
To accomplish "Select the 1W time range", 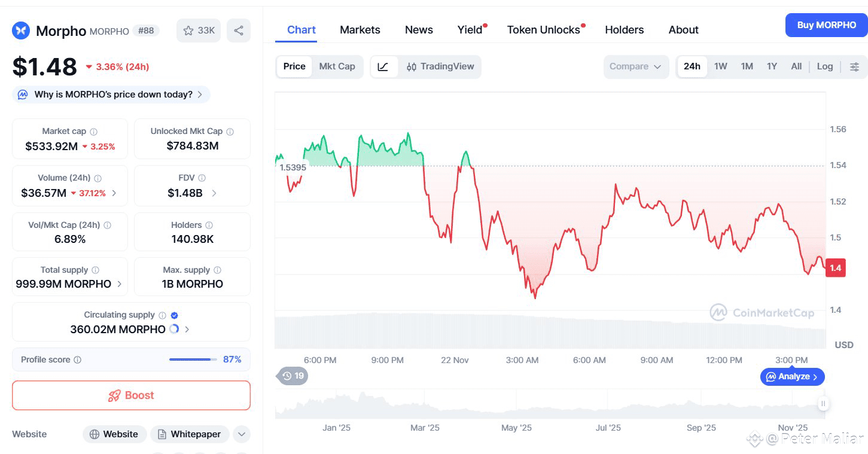I will point(720,66).
